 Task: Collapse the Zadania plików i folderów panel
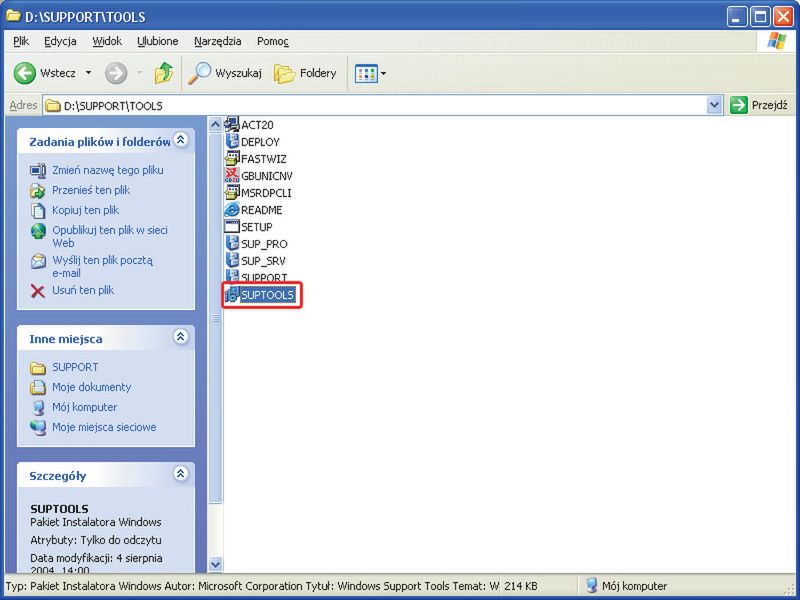coord(181,140)
